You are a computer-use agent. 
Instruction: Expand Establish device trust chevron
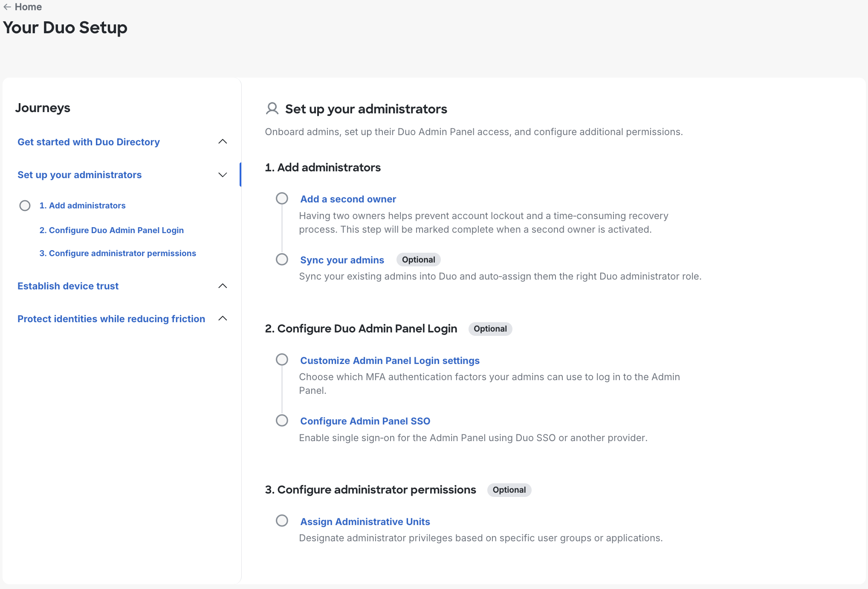pos(223,286)
